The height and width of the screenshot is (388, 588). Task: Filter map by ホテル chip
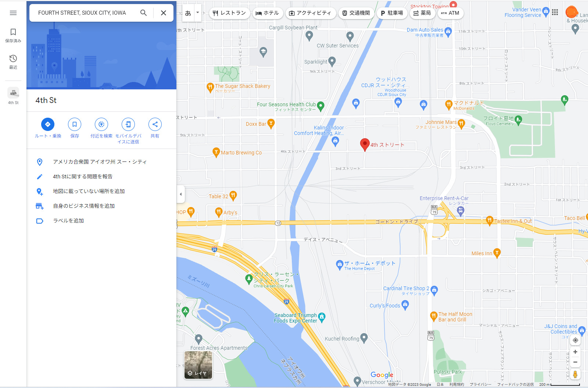[268, 13]
